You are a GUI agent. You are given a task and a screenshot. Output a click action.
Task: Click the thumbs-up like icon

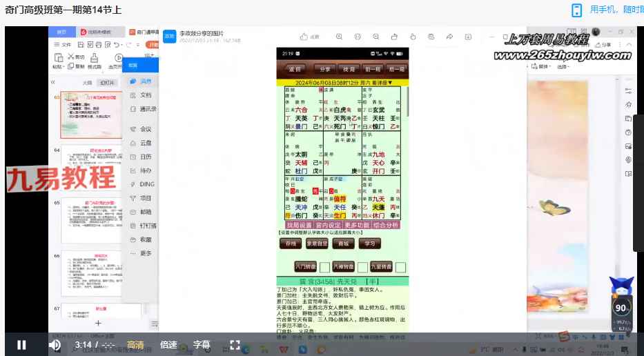tap(303, 37)
